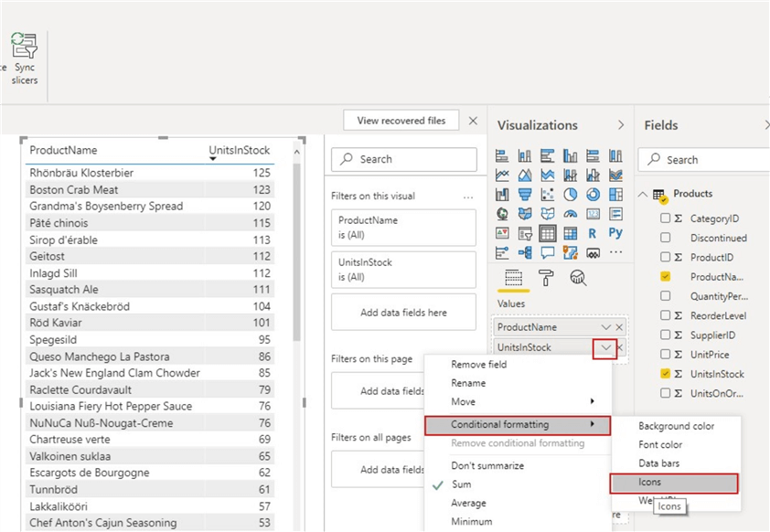The image size is (770, 532).
Task: Open the Sync slicers pane
Action: (x=25, y=59)
